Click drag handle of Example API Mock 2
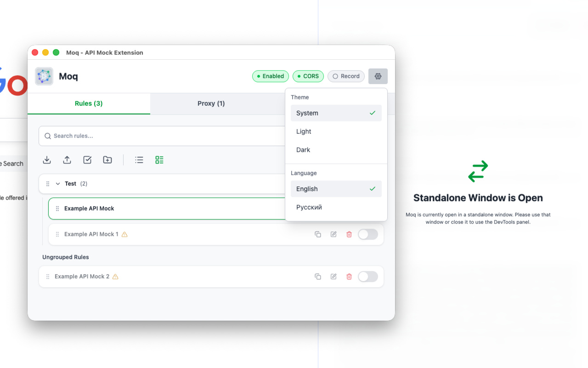Image resolution: width=588 pixels, height=368 pixels. pyautogui.click(x=48, y=276)
